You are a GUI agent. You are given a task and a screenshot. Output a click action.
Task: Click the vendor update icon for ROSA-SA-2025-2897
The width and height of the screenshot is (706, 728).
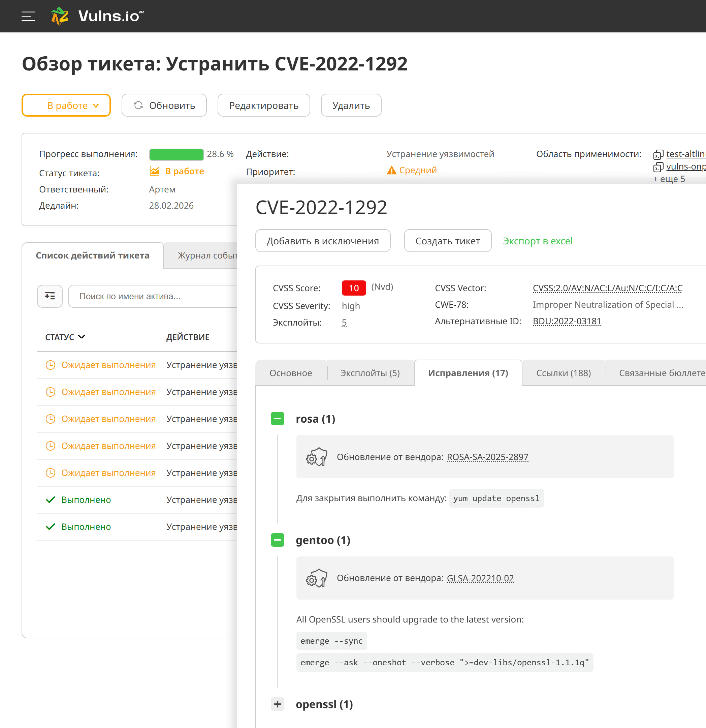click(316, 457)
